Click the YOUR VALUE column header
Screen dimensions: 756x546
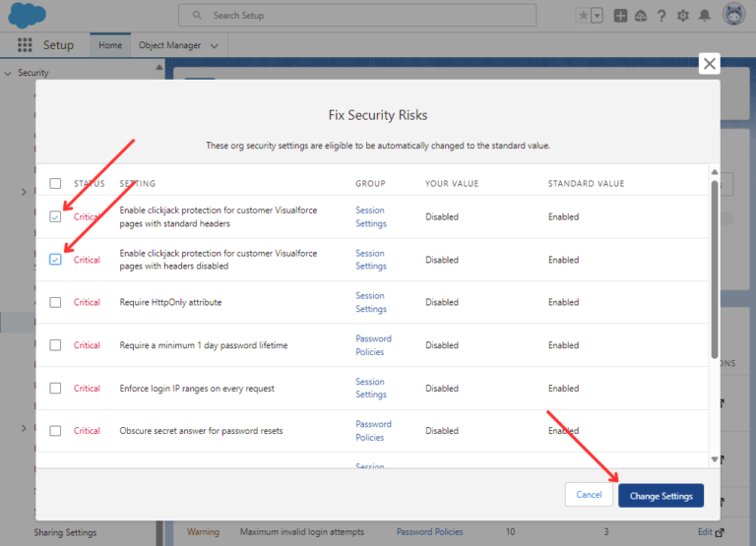click(452, 184)
